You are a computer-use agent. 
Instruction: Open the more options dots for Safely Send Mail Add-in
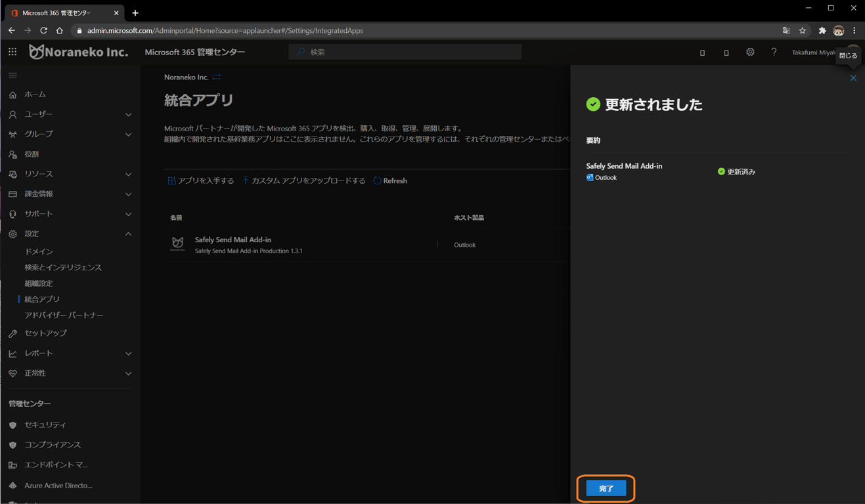[x=437, y=245]
